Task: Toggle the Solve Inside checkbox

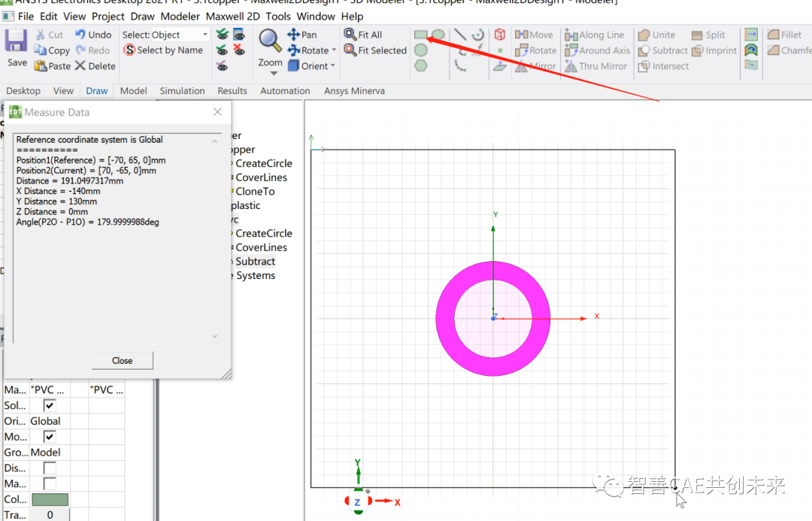Action: 50,405
